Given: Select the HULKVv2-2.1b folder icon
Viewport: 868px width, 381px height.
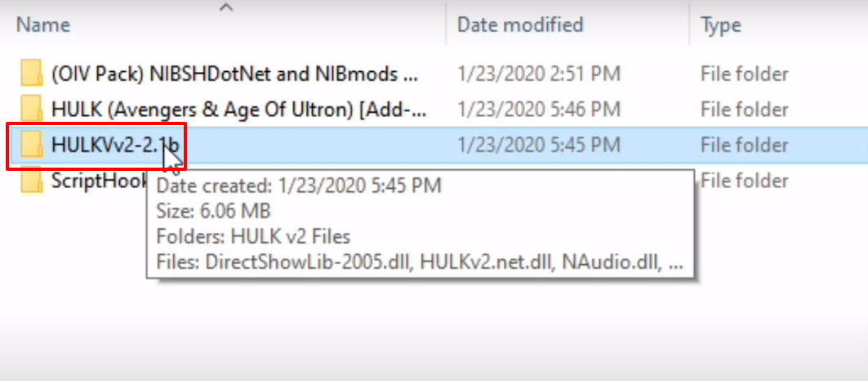Looking at the screenshot, I should coord(32,146).
